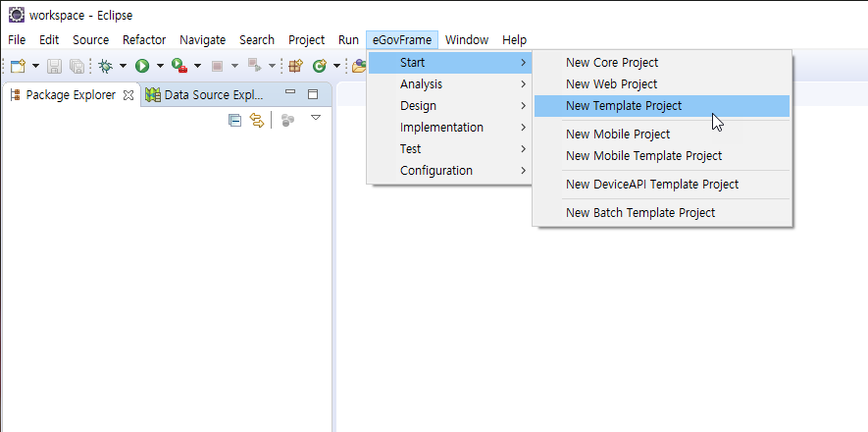Open the Help menu
868x432 pixels.
(x=514, y=40)
